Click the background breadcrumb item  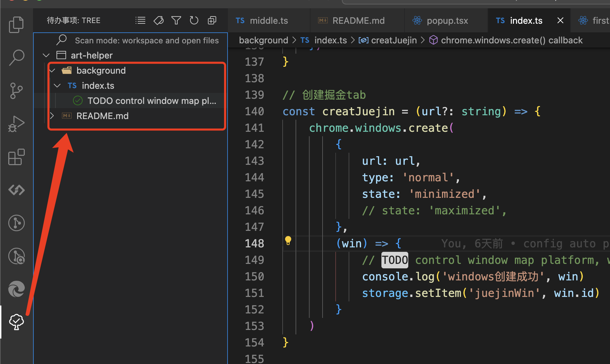263,40
